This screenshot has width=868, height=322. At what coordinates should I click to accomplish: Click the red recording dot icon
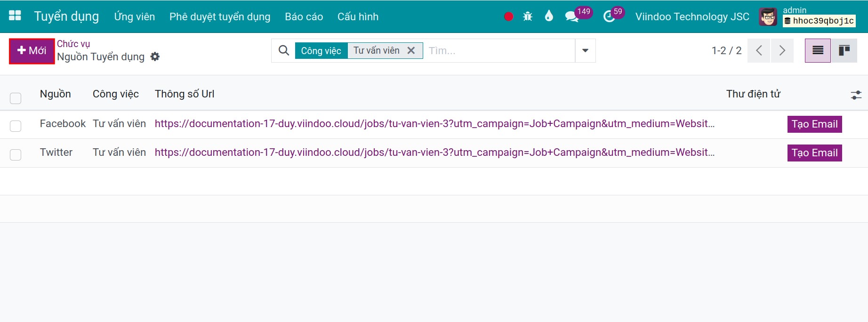(x=508, y=16)
